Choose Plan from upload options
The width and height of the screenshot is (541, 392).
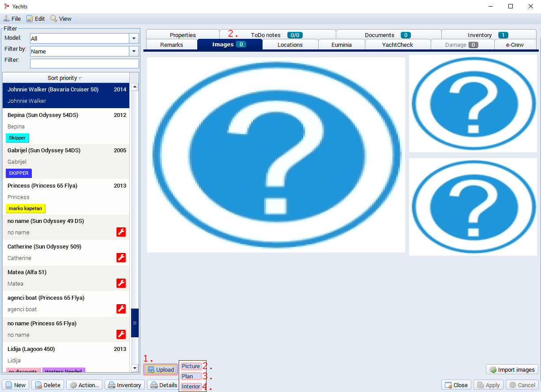(191, 377)
